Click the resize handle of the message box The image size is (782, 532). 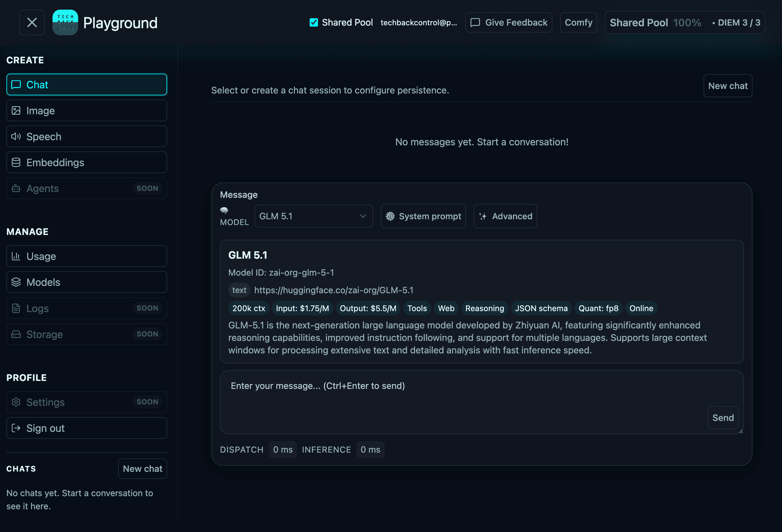pos(741,431)
